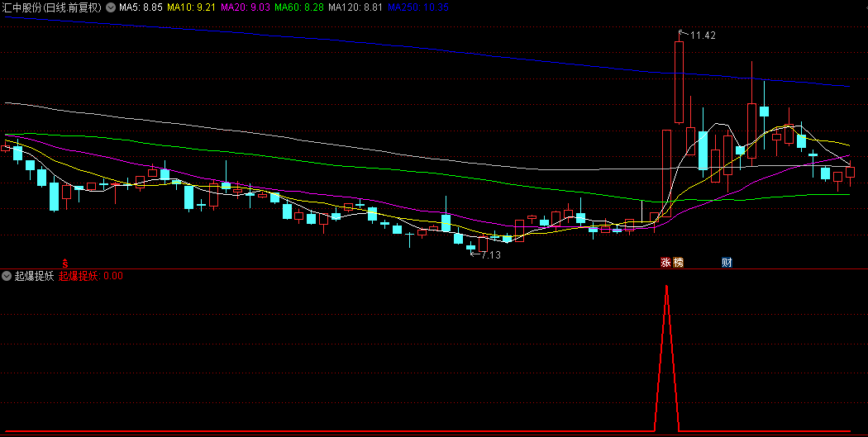Screen dimensions: 868x437
Task: Click the 11.42 high price annotation
Action: pyautogui.click(x=703, y=36)
